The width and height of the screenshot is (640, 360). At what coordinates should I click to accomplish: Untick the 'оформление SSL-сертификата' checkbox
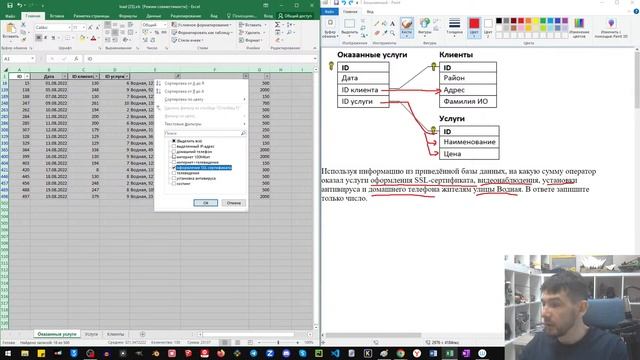[174, 167]
